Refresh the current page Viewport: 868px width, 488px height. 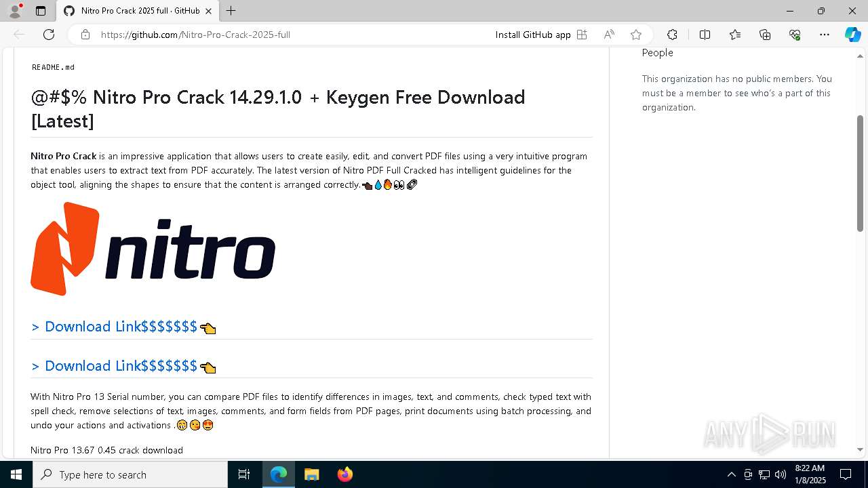(49, 35)
